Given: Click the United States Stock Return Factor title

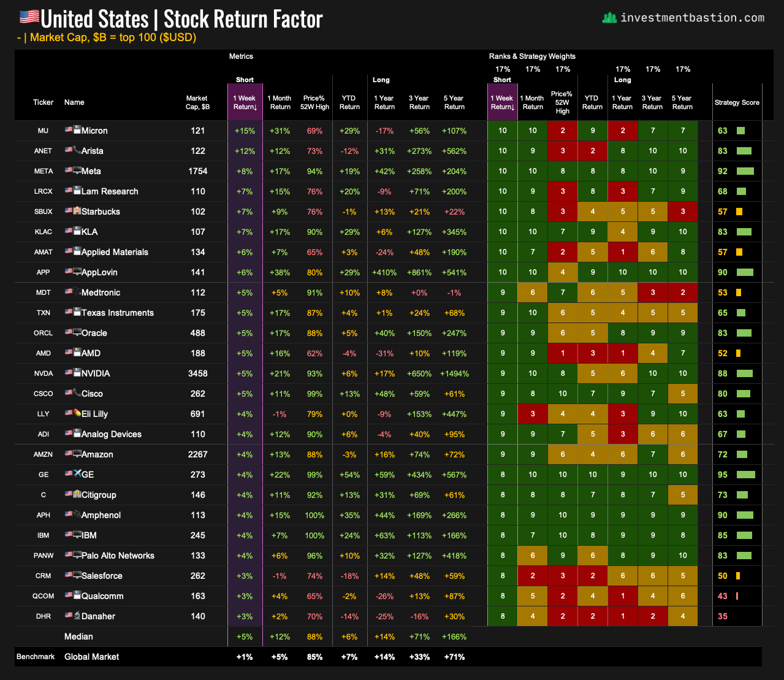Looking at the screenshot, I should point(181,18).
